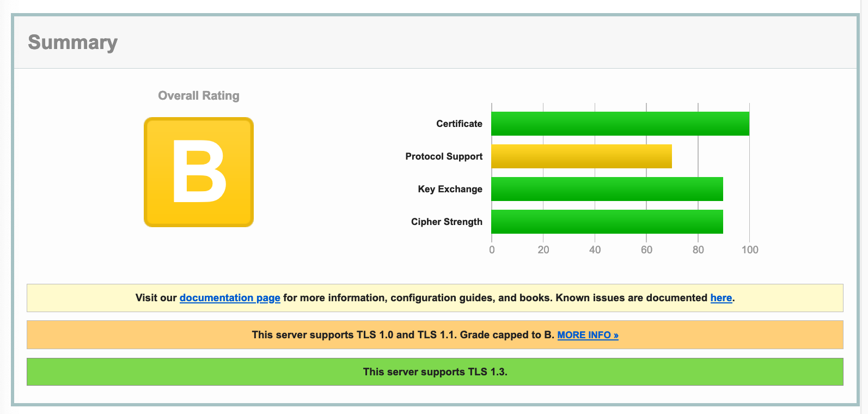The height and width of the screenshot is (414, 868).
Task: Open the MORE INFO » link
Action: click(x=588, y=335)
